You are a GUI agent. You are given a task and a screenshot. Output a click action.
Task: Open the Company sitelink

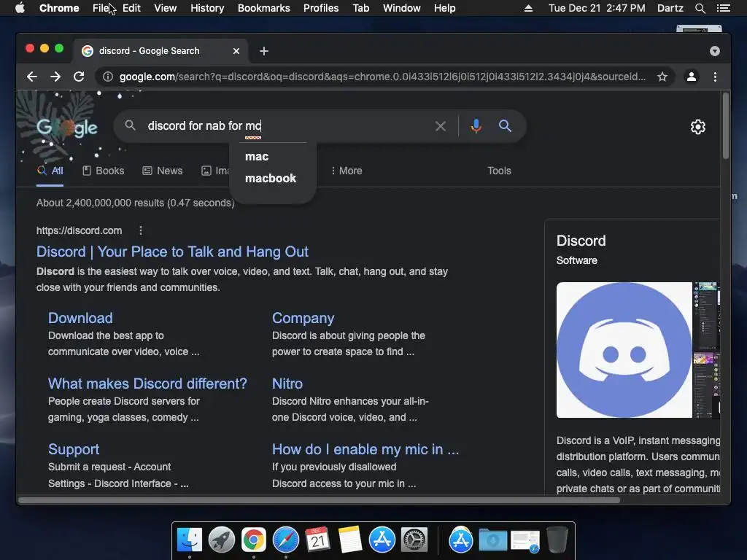tap(303, 318)
